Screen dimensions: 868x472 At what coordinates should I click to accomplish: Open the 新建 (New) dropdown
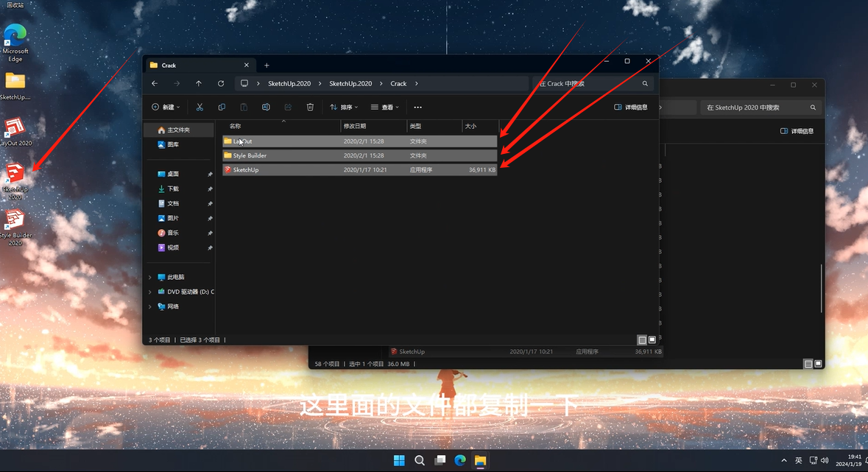[166, 107]
